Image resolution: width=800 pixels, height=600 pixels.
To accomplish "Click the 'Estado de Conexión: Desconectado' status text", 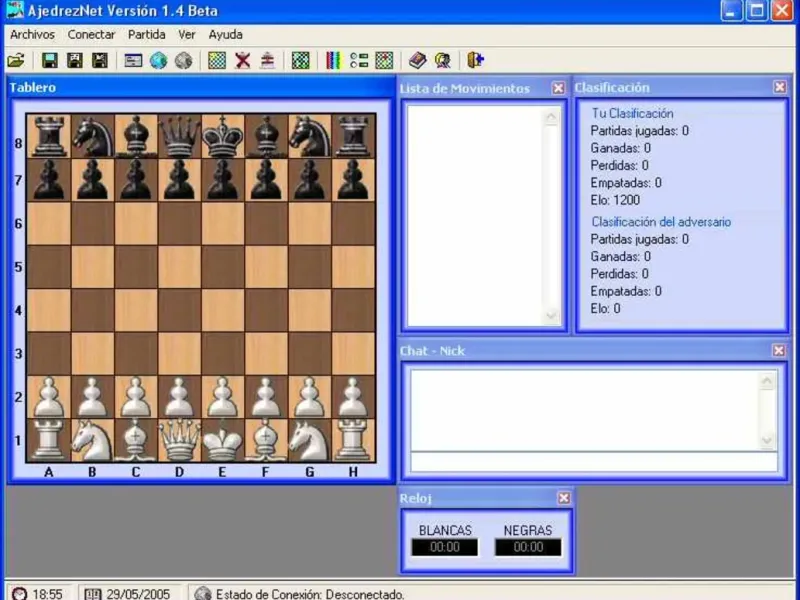I will (x=310, y=594).
